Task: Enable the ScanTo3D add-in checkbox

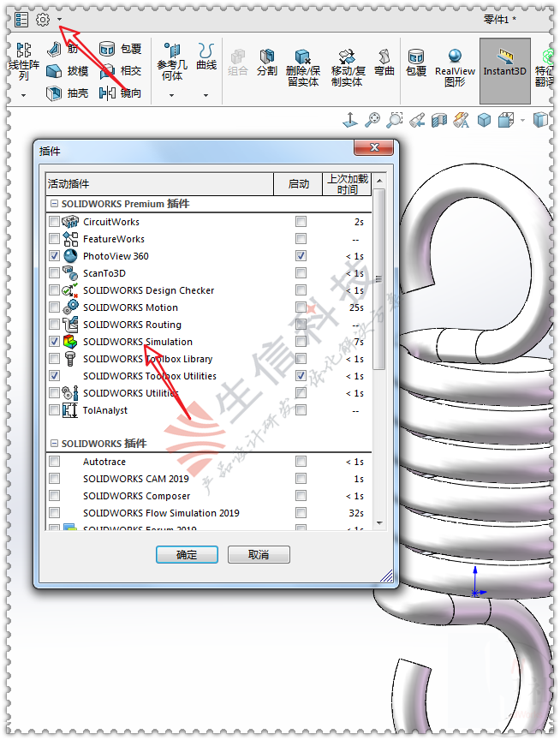Action: pyautogui.click(x=55, y=272)
